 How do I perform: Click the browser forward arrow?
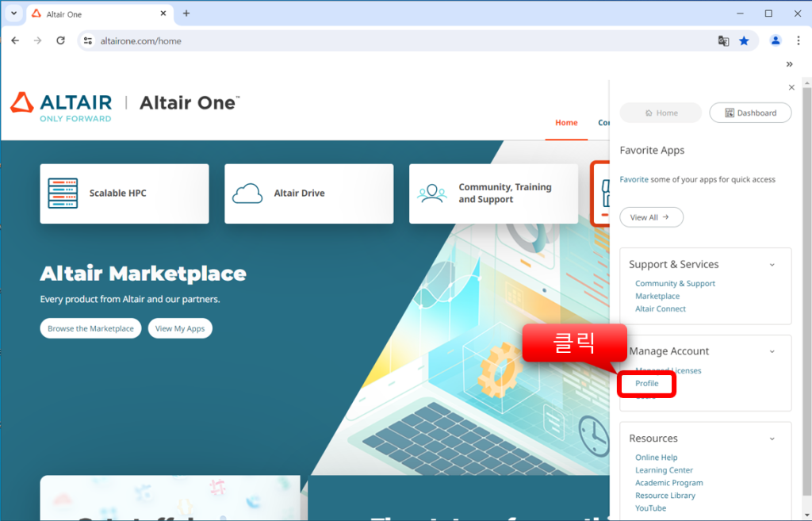click(x=38, y=40)
